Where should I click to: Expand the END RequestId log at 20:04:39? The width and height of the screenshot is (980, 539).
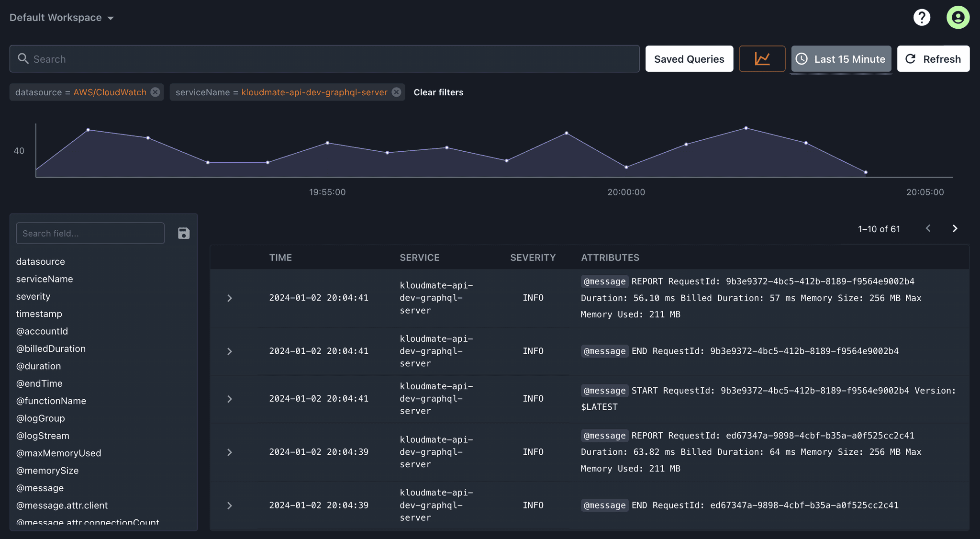click(230, 505)
